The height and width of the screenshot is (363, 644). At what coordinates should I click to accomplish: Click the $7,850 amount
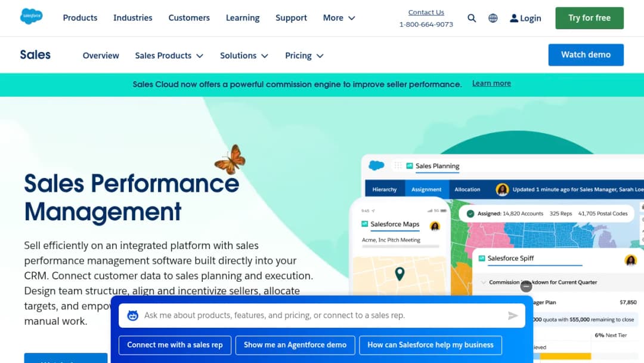[x=628, y=302]
